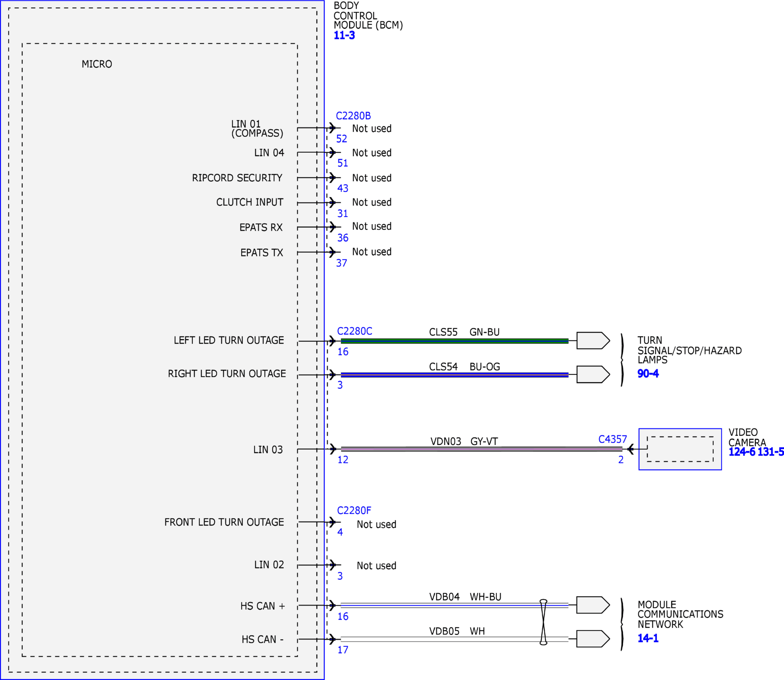
Task: Click the CLS55 GN-BU wire label
Action: tap(464, 332)
